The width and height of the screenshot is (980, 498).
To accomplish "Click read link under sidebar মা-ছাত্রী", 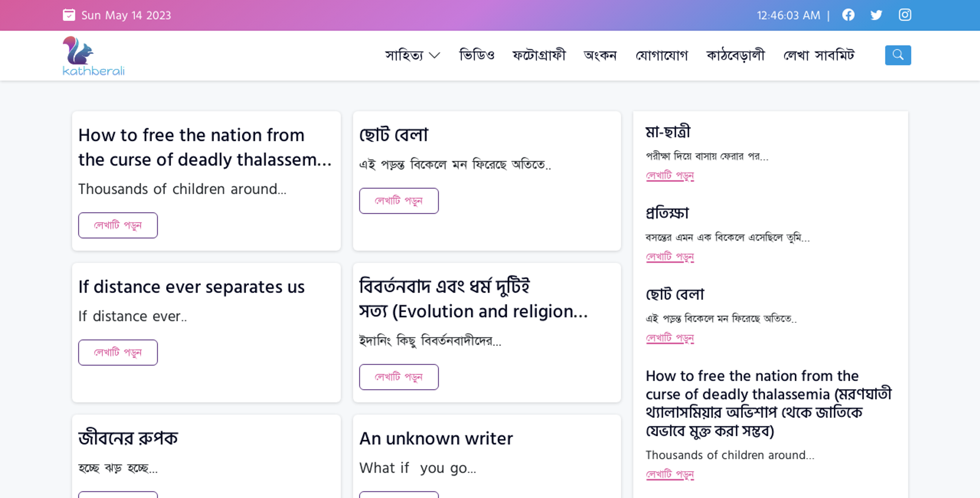I will click(x=670, y=175).
